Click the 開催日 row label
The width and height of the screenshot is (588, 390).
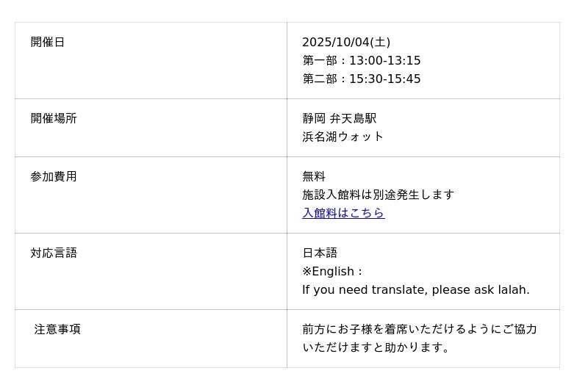tap(48, 43)
